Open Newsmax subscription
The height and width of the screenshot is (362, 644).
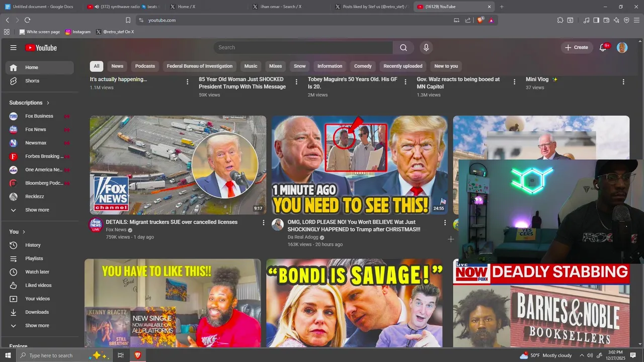point(39,143)
